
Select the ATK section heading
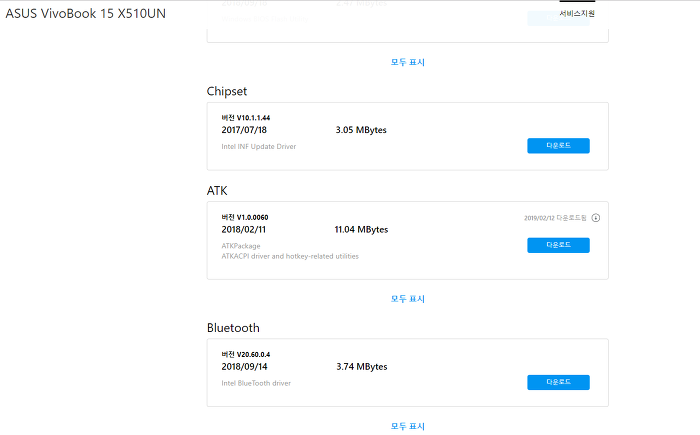pyautogui.click(x=217, y=191)
